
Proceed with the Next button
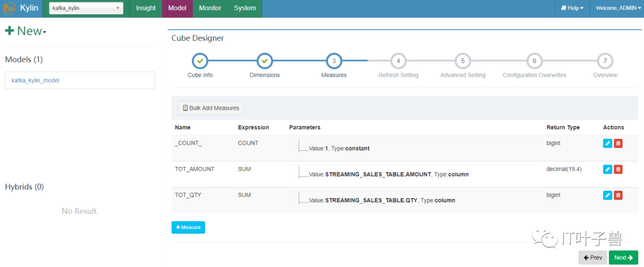click(x=624, y=257)
